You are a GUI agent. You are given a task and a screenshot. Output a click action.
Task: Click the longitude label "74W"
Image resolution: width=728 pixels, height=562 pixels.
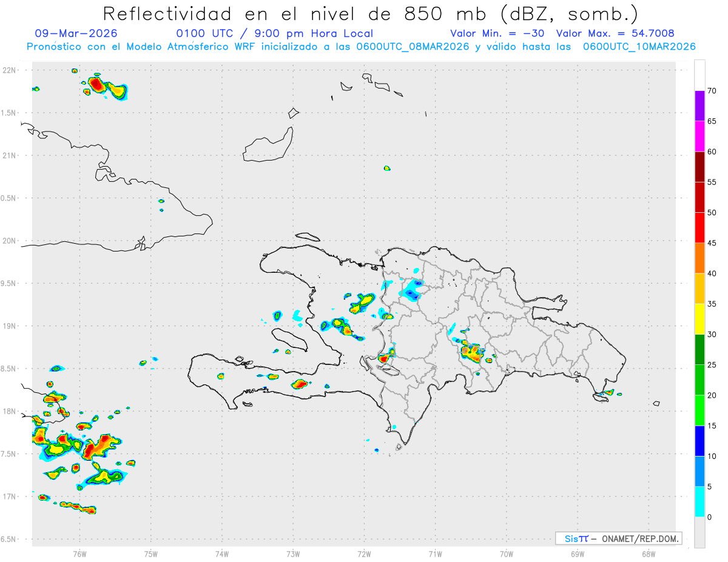pyautogui.click(x=222, y=554)
